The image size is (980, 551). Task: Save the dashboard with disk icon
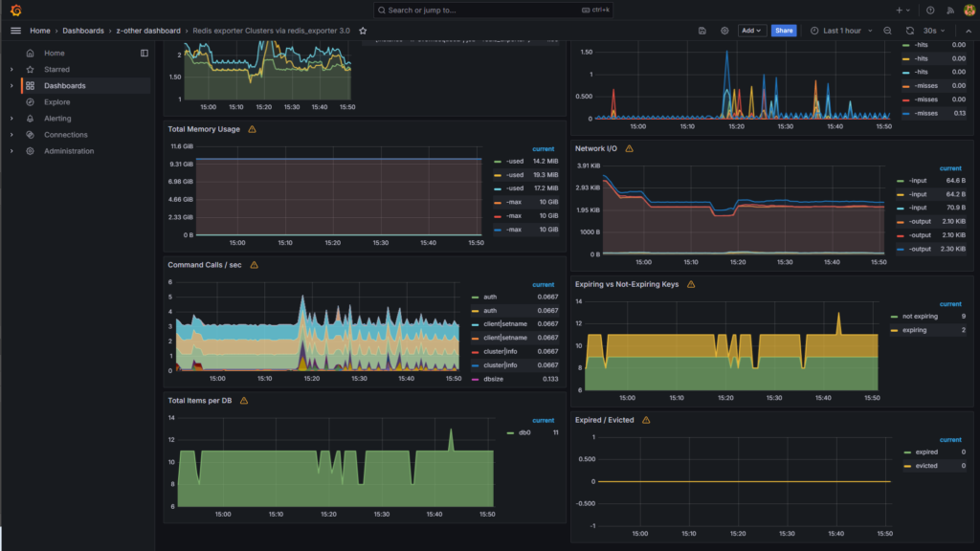tap(702, 31)
